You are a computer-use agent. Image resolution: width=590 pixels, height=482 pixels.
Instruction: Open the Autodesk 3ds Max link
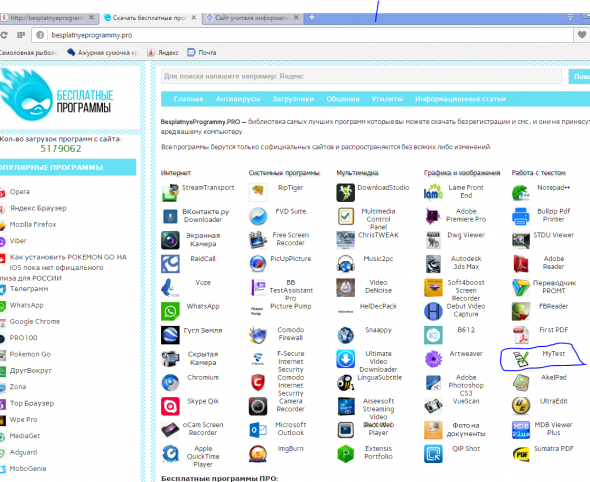coord(466,263)
